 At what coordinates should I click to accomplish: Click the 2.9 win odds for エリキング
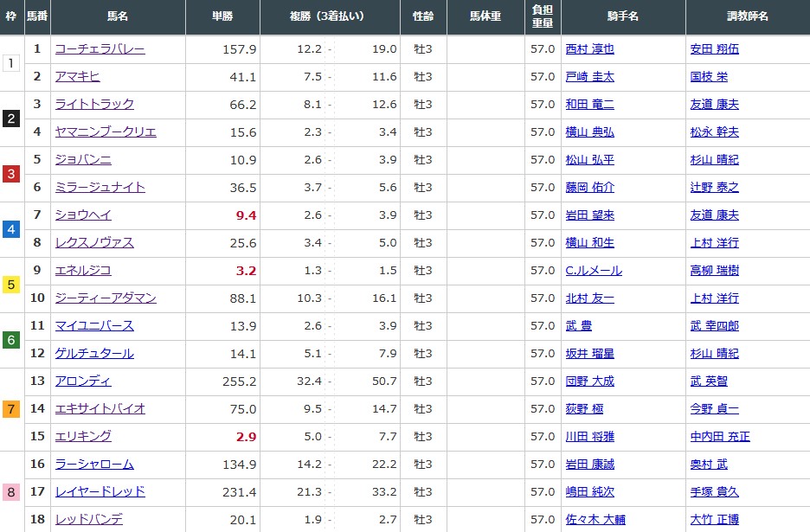(x=246, y=437)
